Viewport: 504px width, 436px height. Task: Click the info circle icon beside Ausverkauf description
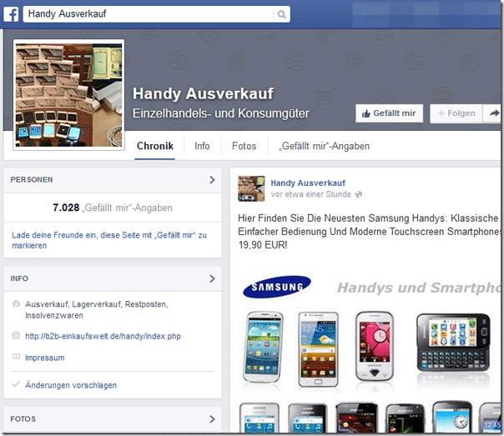(16, 303)
